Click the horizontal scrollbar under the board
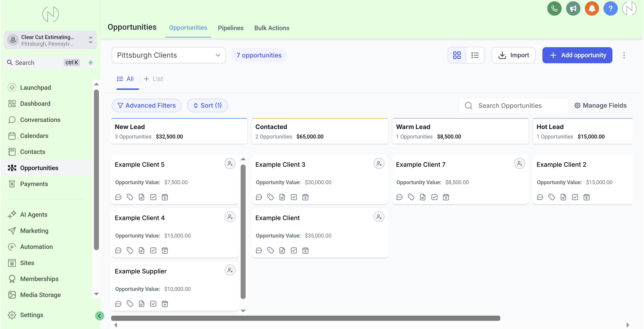644x329 pixels. click(x=306, y=318)
